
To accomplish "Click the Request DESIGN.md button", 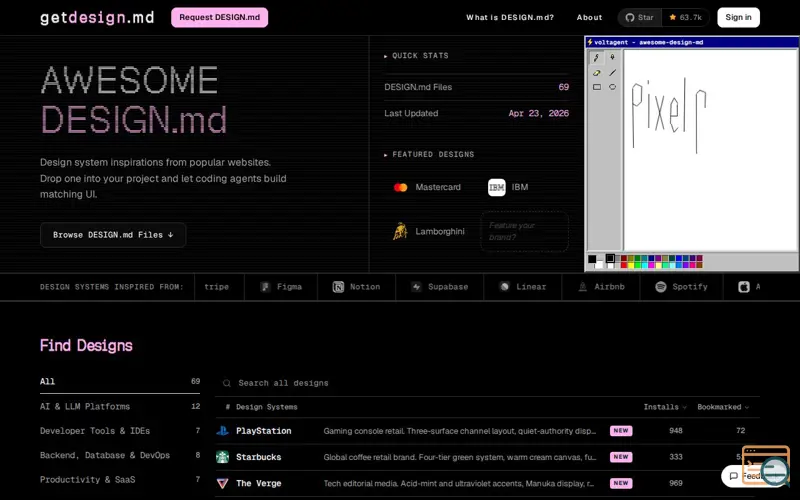I will coord(219,17).
